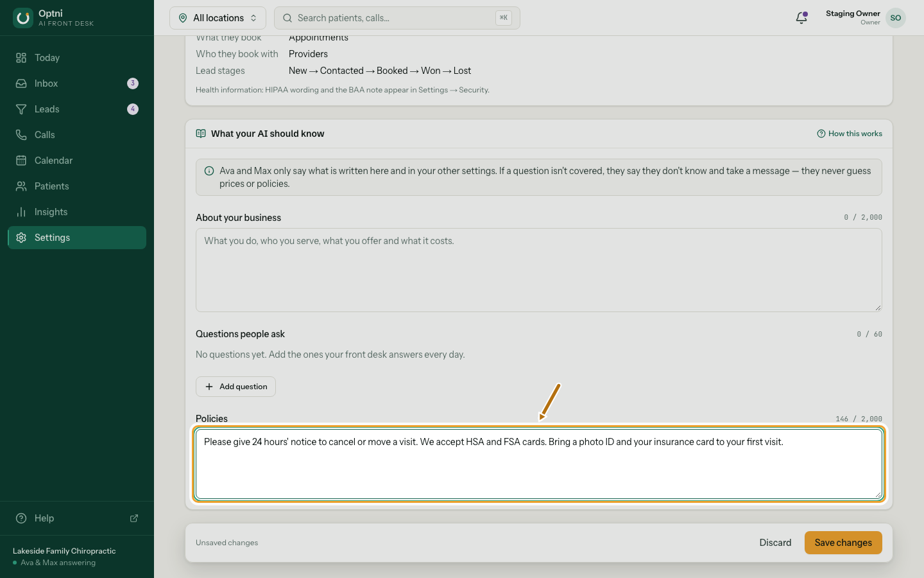Open the All locations dropdown
Viewport: 924px width, 578px height.
point(218,18)
